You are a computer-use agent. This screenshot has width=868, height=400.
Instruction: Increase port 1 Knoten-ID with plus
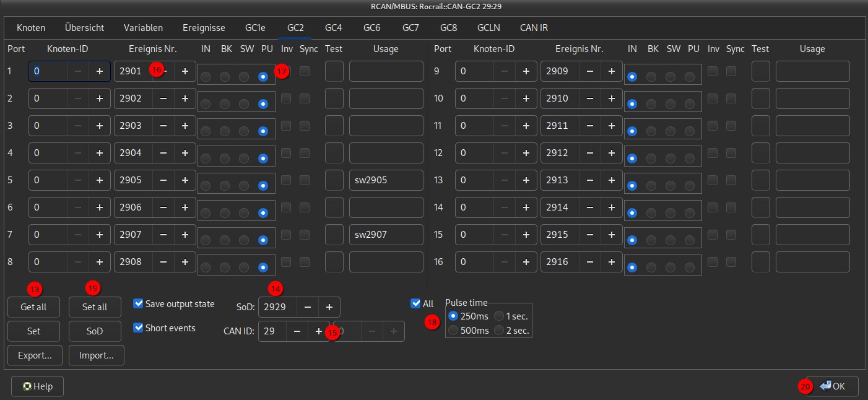(x=99, y=71)
